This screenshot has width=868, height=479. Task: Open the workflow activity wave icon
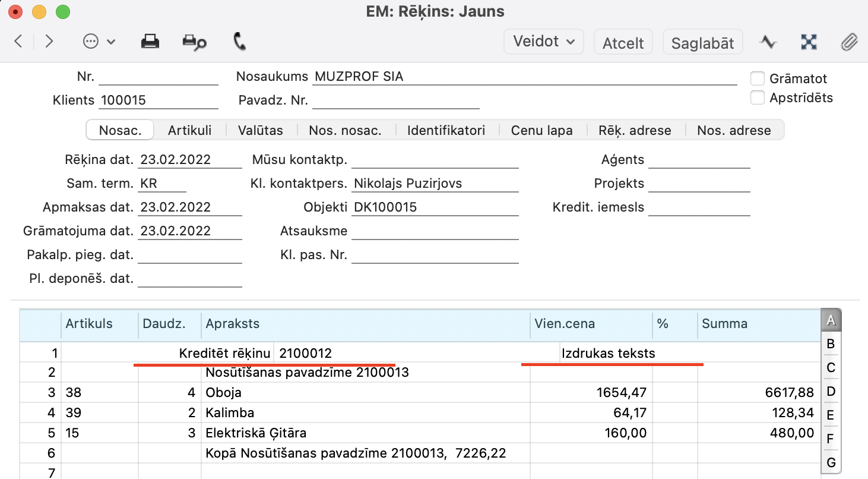click(x=768, y=42)
